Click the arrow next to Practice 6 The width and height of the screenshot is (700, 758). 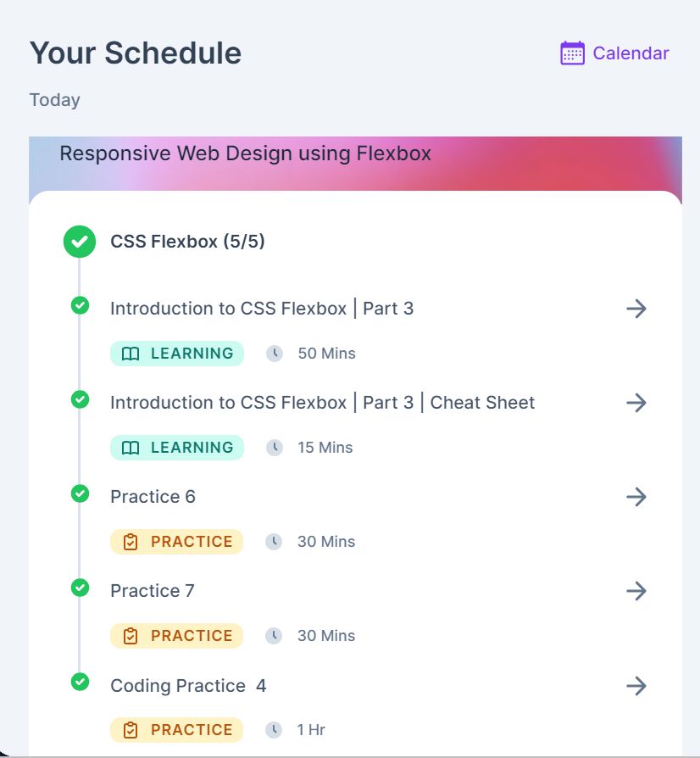[x=636, y=497]
